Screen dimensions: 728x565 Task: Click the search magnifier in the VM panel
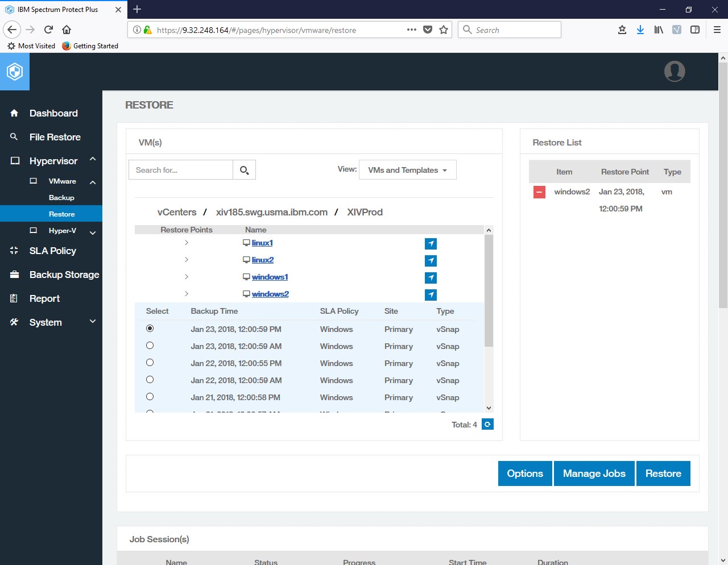click(244, 169)
